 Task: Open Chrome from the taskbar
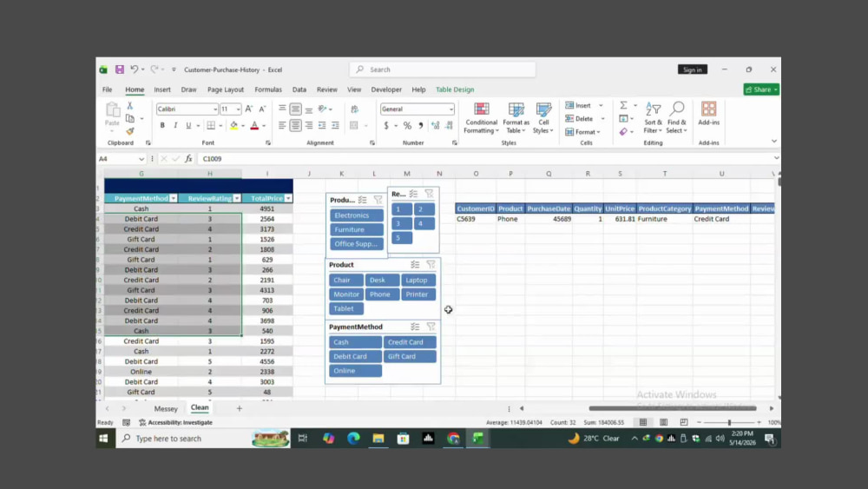(x=453, y=439)
